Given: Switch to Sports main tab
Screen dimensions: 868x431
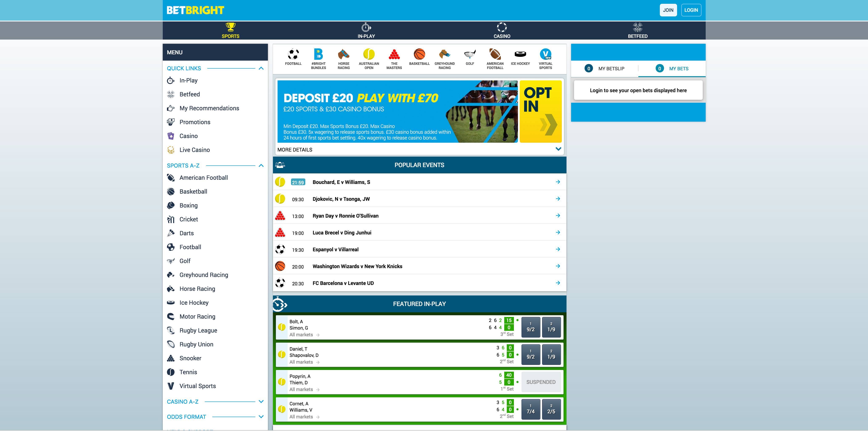Looking at the screenshot, I should tap(230, 31).
